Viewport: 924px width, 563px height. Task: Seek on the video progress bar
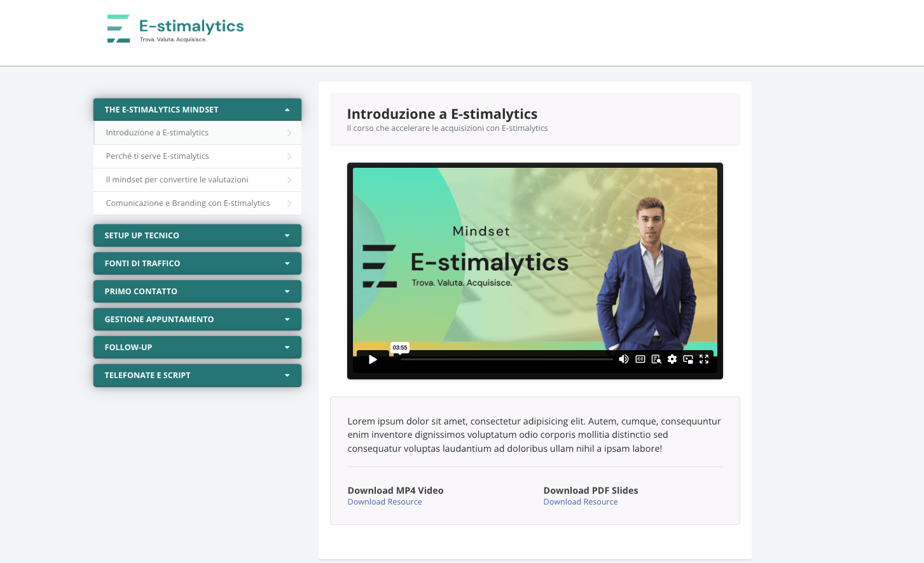506,360
